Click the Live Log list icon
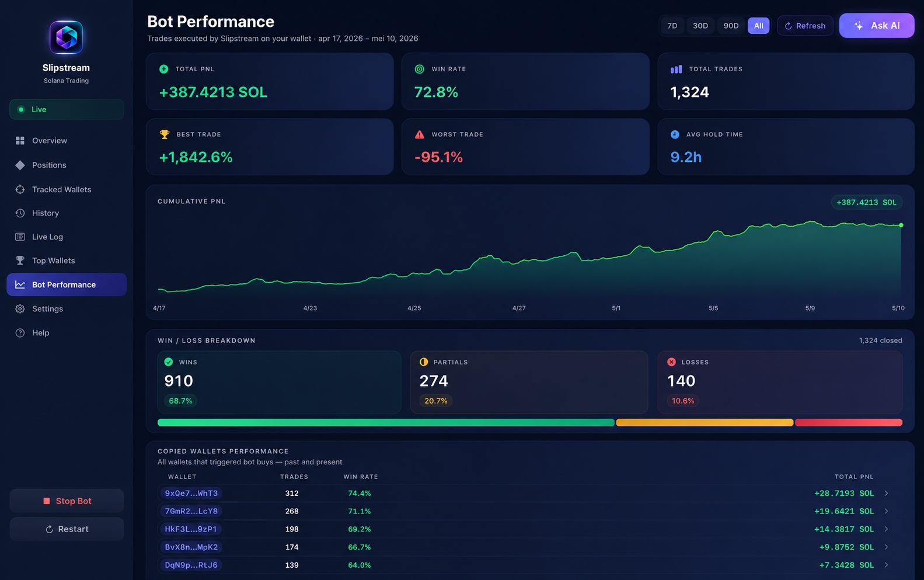924x580 pixels. click(20, 237)
